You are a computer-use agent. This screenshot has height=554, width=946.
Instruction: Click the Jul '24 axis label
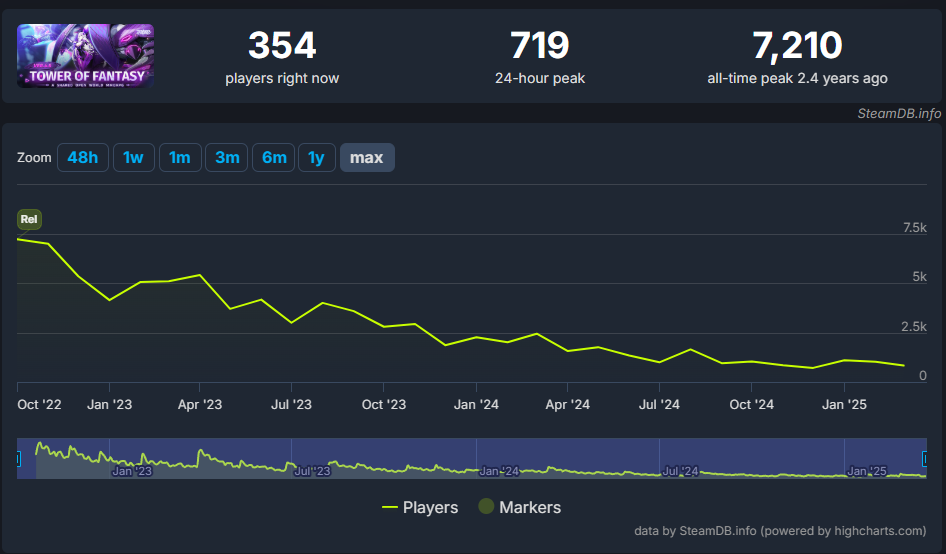(x=659, y=404)
